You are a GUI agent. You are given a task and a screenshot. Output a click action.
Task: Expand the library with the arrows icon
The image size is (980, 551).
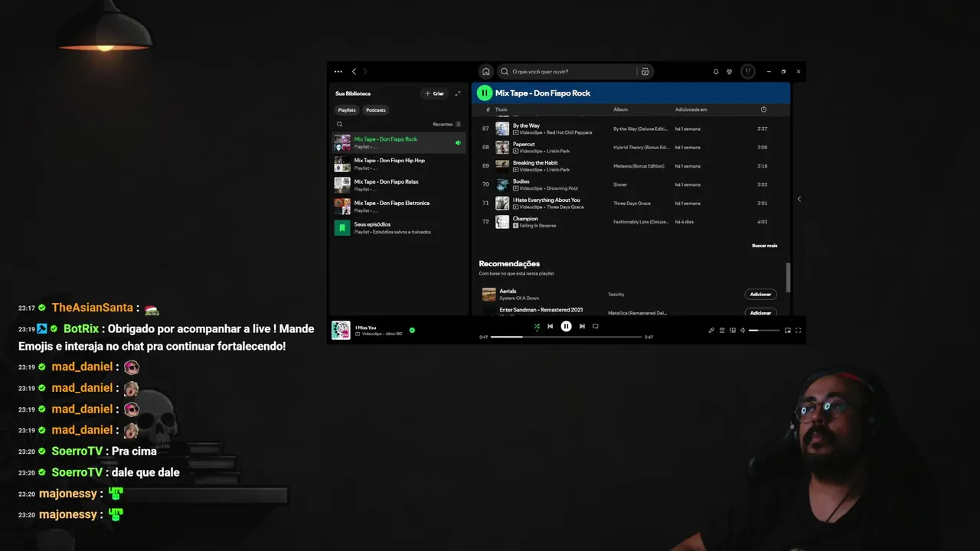(x=458, y=93)
